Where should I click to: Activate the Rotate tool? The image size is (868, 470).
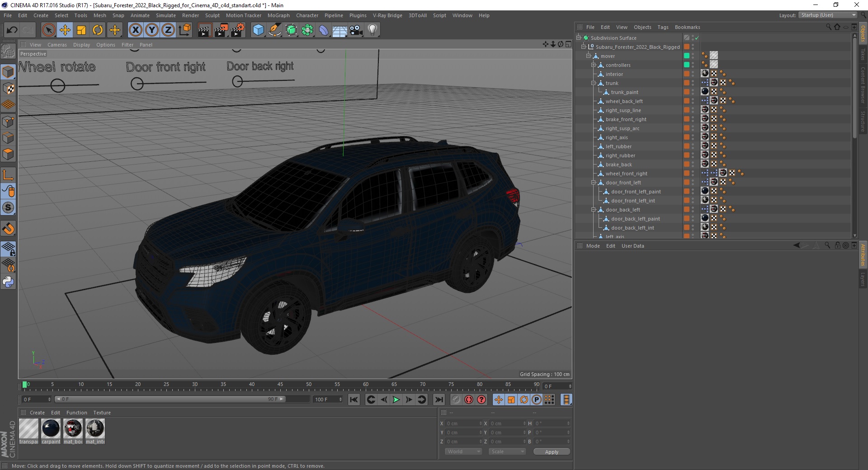tap(98, 30)
